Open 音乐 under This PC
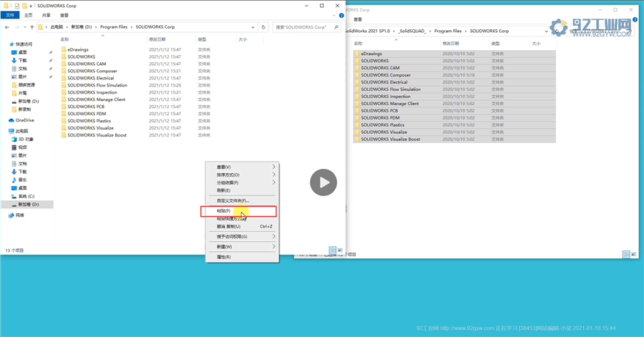 point(22,180)
